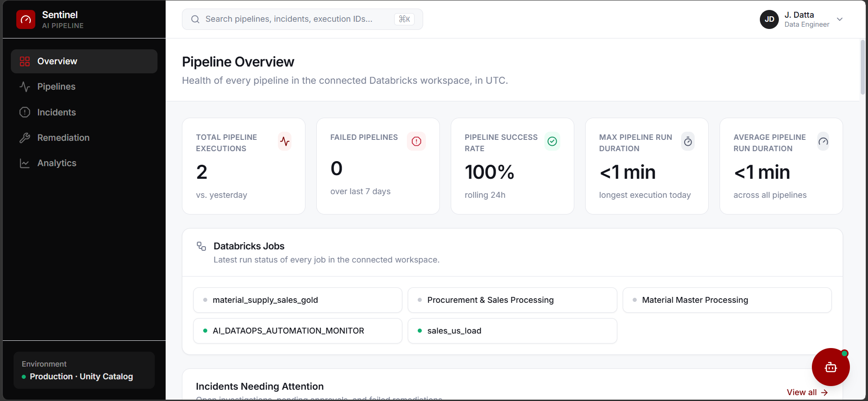The width and height of the screenshot is (868, 401).
Task: Click the search magnifier icon
Action: point(195,19)
